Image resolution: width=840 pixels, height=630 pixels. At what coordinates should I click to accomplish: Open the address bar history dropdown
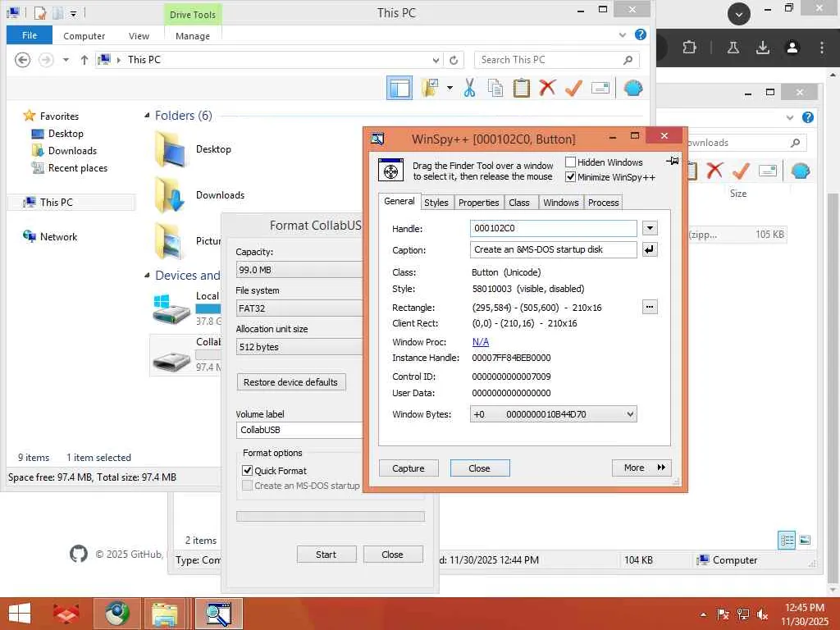coord(436,60)
